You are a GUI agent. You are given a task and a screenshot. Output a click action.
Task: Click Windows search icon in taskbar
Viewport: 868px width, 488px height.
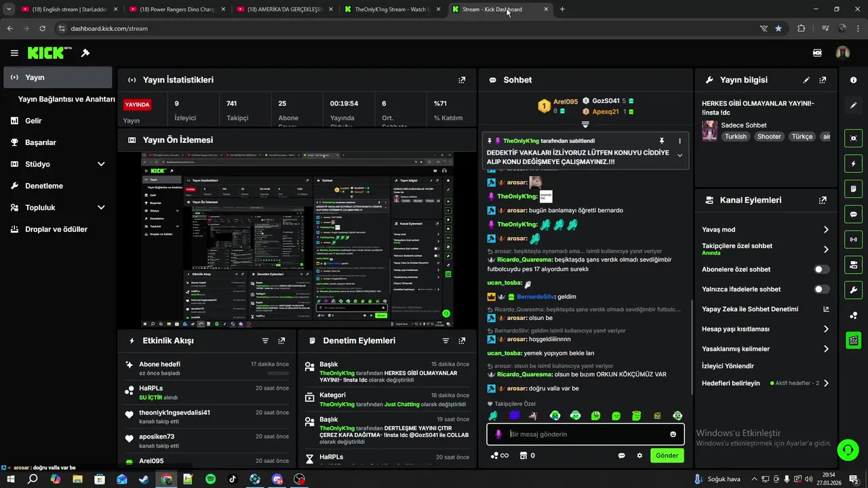pyautogui.click(x=33, y=479)
